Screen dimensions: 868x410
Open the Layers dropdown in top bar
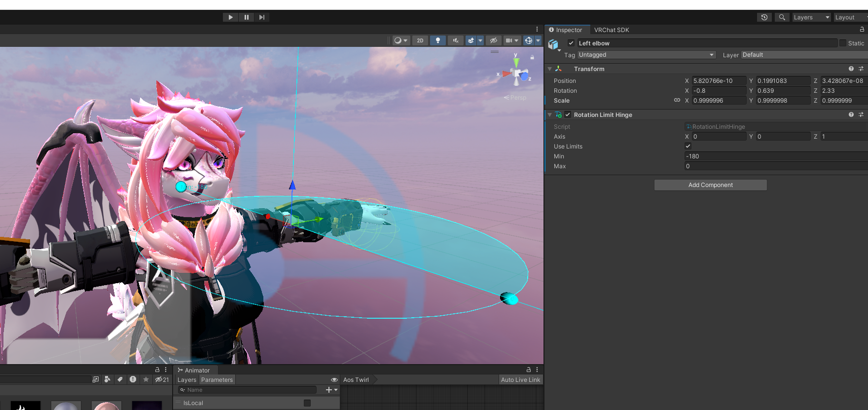pos(811,17)
